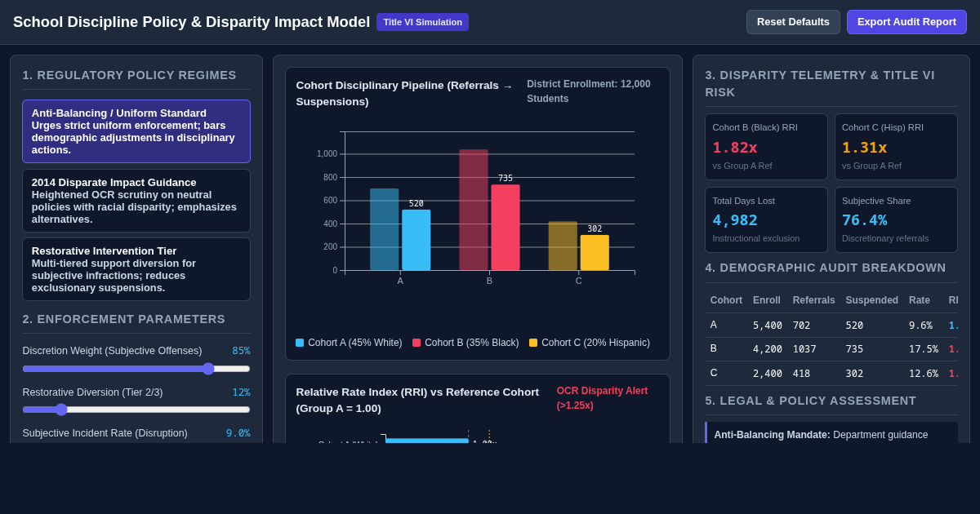The height and width of the screenshot is (514, 980).
Task: Click the Rate column header
Action: [x=920, y=300]
